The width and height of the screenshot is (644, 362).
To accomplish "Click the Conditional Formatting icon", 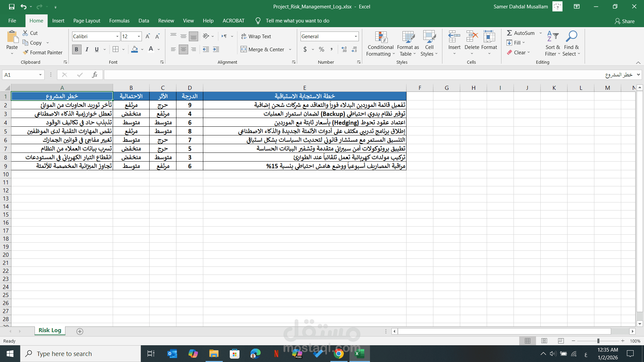I will pos(381,38).
